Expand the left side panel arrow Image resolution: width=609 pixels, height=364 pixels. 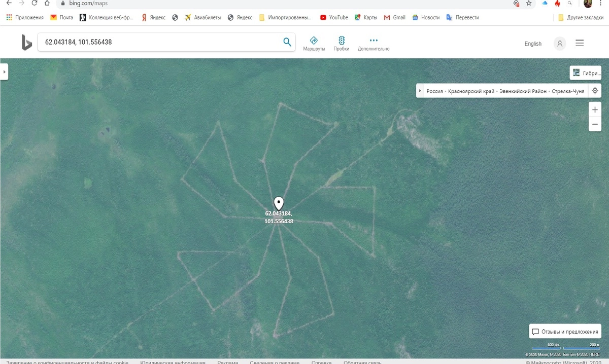(4, 72)
